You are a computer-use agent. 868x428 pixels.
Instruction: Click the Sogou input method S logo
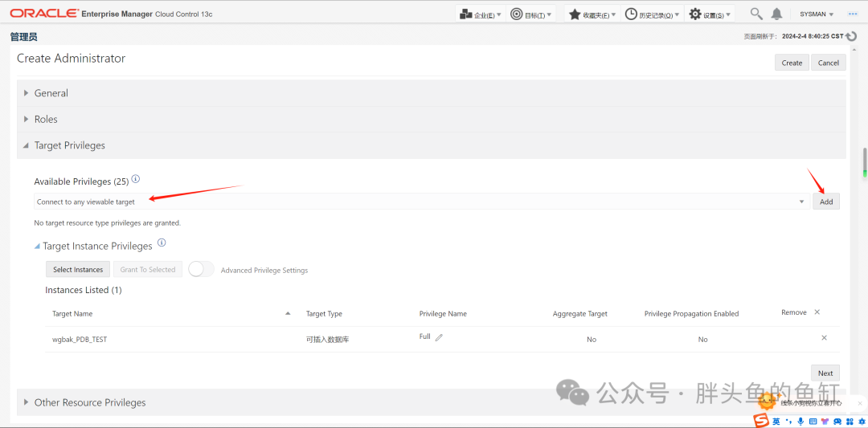pyautogui.click(x=762, y=421)
